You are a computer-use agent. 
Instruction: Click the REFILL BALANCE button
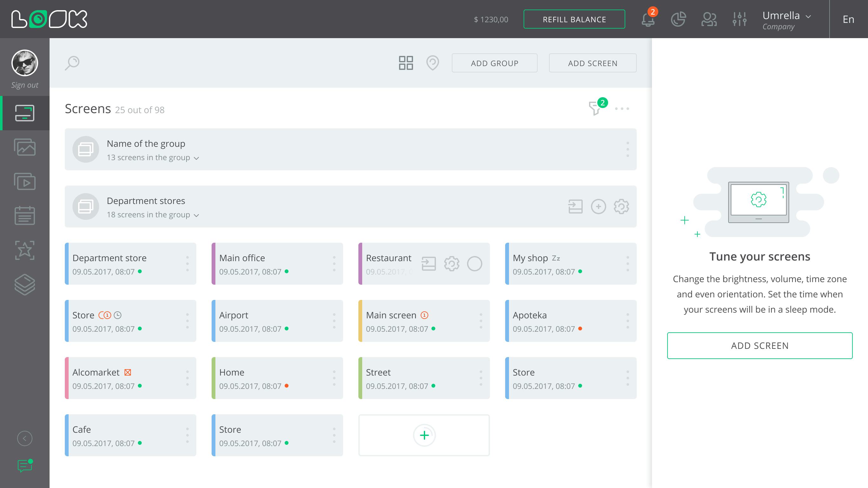point(574,20)
